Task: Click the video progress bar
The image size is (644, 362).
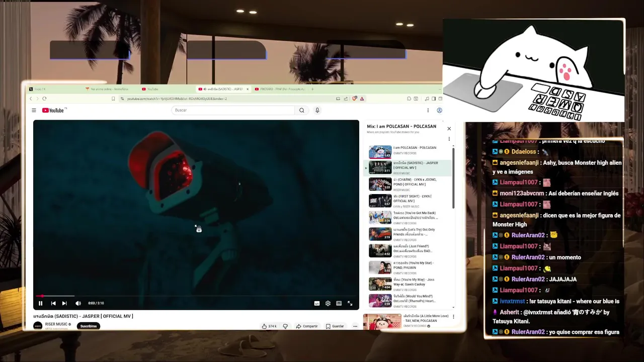Action: point(196,296)
